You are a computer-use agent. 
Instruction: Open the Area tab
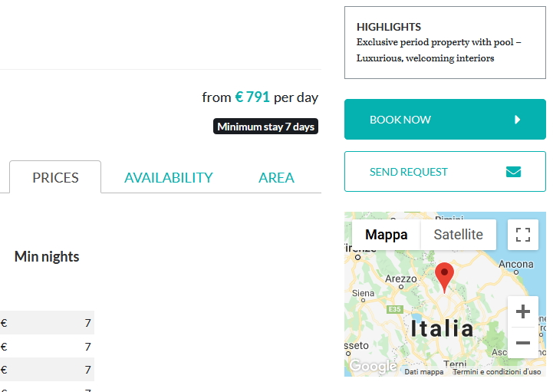pyautogui.click(x=276, y=177)
